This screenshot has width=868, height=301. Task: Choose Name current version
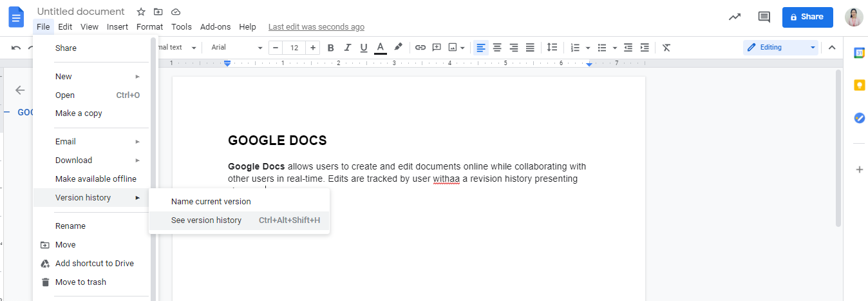239,202
